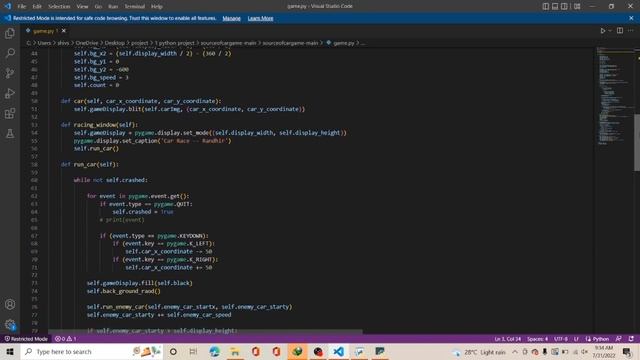Image resolution: width=640 pixels, height=360 pixels.
Task: Split the editor to the right
Action: (x=620, y=31)
